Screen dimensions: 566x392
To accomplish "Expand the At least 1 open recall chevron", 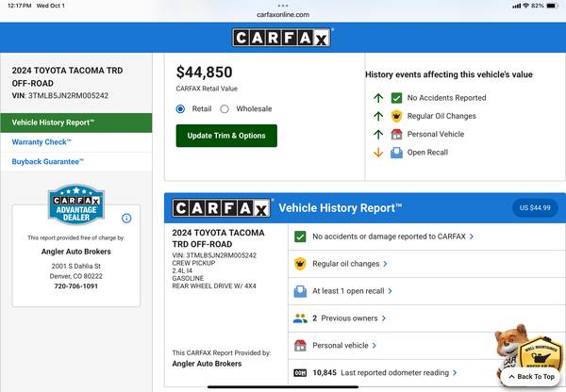I will pyautogui.click(x=390, y=291).
